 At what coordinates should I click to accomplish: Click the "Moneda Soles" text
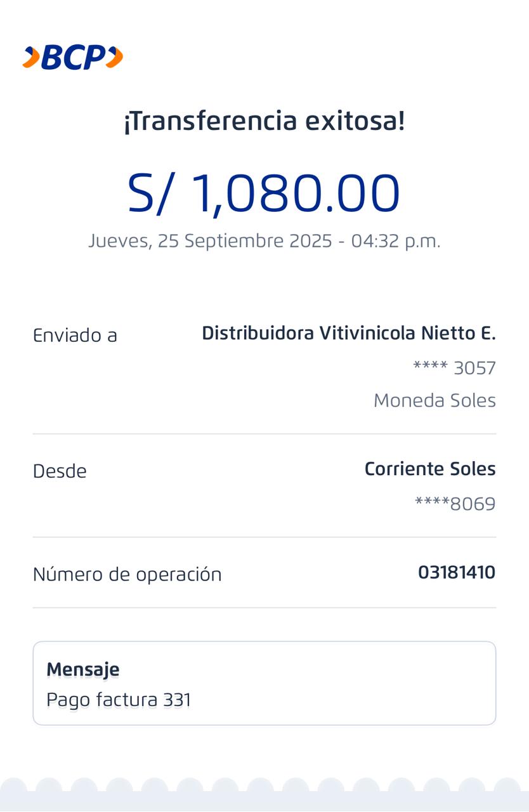tap(434, 400)
